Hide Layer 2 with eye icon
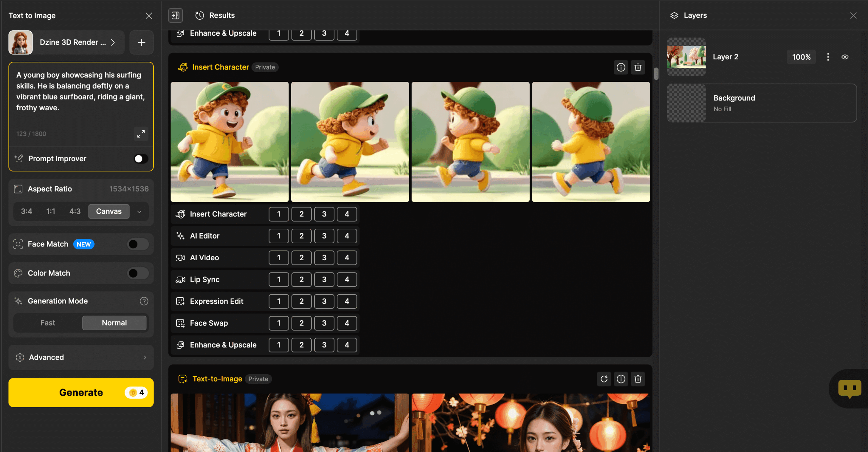Viewport: 868px width, 452px height. 845,57
